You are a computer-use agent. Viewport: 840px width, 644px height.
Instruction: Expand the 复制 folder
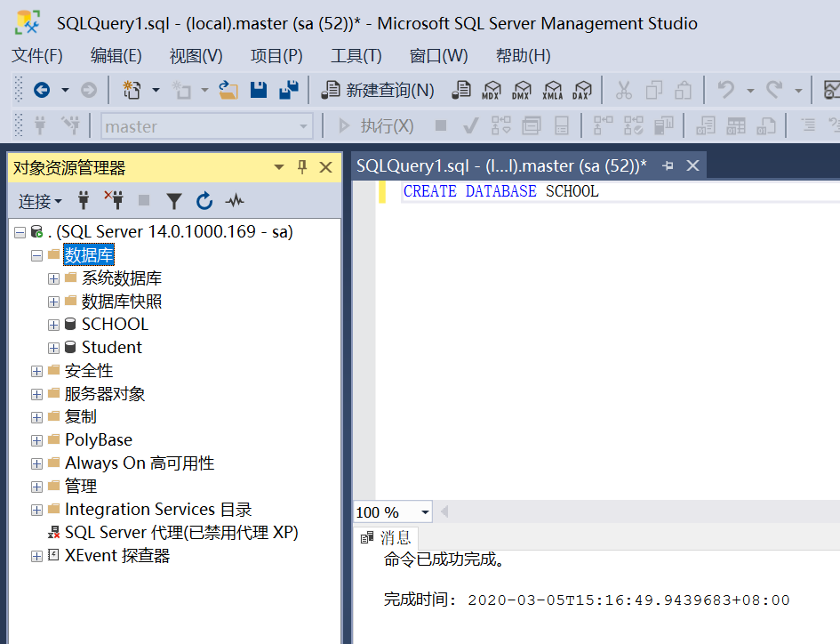(x=37, y=417)
